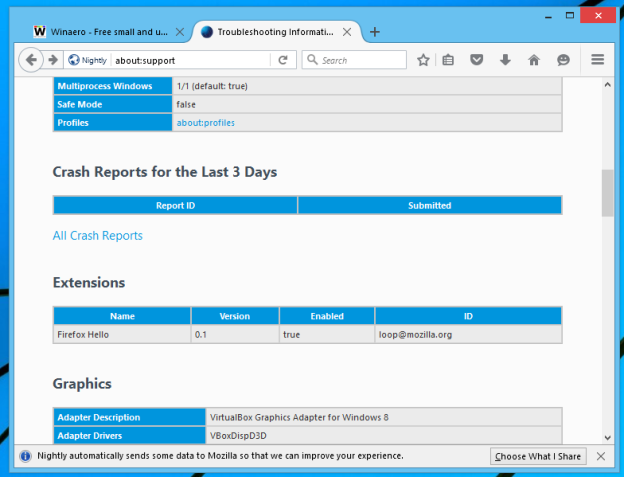Switch to the Winaero tab

click(x=107, y=31)
